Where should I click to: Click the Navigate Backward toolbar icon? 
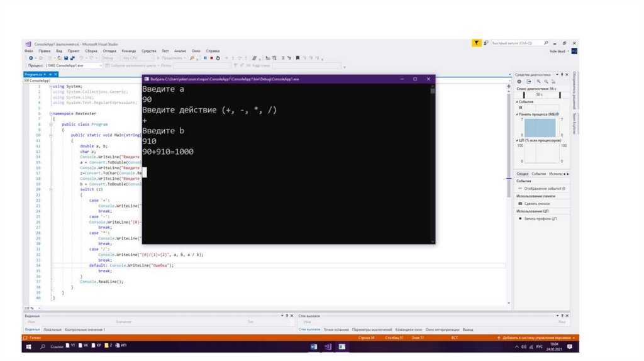click(31, 58)
